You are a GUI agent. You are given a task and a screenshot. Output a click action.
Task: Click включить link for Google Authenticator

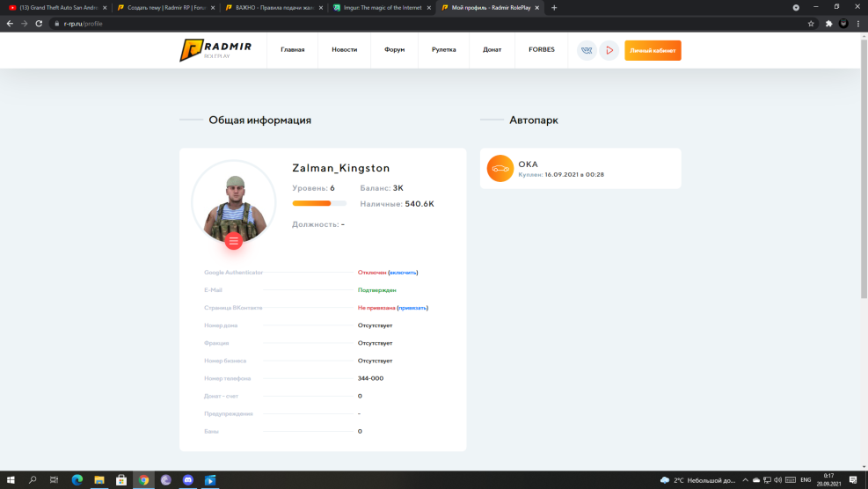point(403,273)
